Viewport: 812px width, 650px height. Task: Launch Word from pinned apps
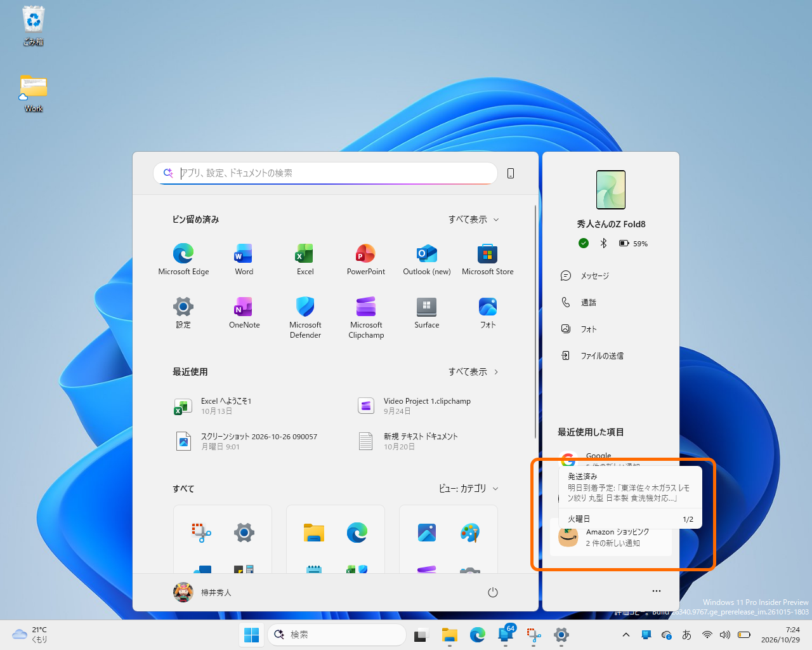point(244,259)
